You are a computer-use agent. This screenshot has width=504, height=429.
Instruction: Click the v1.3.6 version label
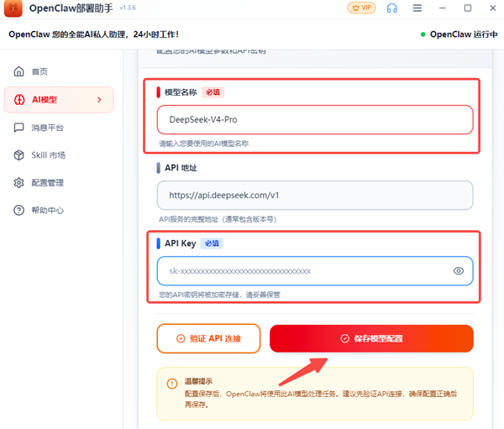coord(128,8)
